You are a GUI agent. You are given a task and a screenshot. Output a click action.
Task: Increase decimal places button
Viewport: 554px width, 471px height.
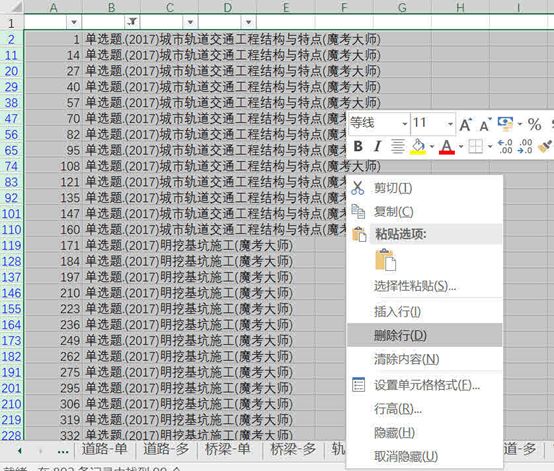click(x=505, y=146)
